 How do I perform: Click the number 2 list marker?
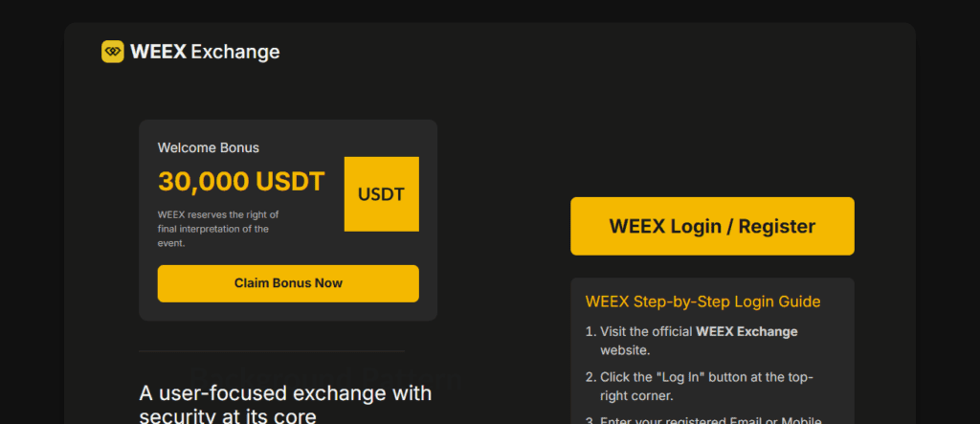click(590, 376)
